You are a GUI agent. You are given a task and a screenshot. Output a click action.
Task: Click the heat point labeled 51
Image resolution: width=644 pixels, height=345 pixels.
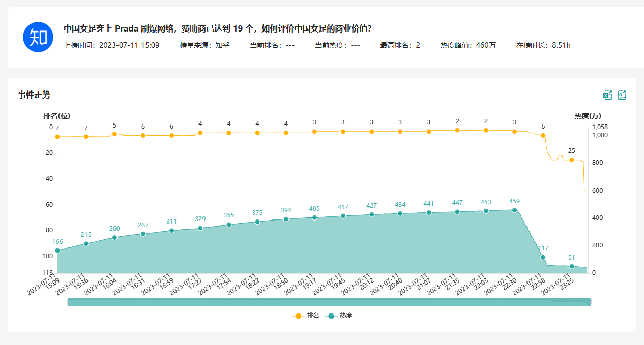[x=572, y=266]
